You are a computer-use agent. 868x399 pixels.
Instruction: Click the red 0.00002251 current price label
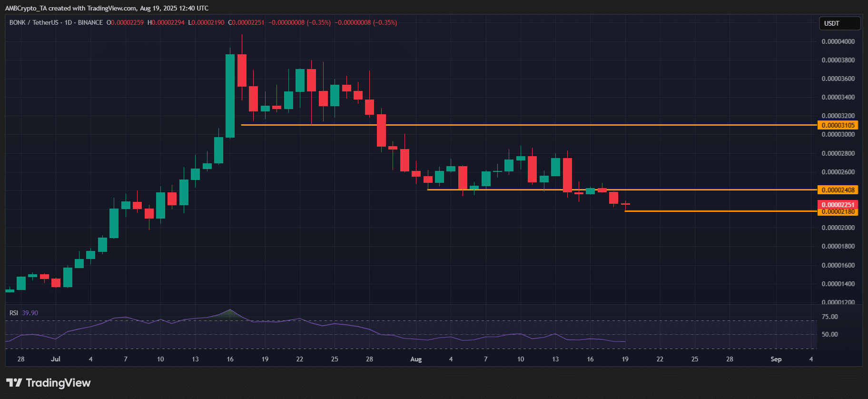pos(838,205)
